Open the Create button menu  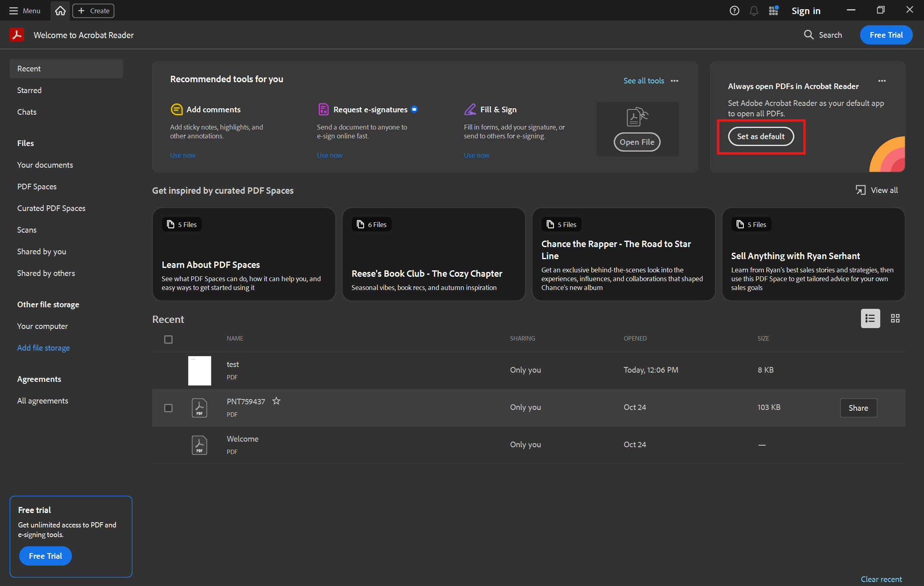point(93,11)
